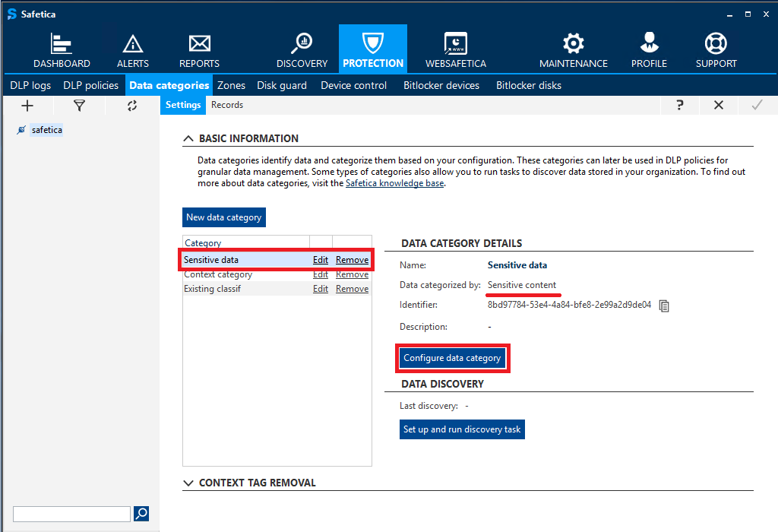Viewport: 778px width, 532px height.
Task: Click the Sensitive content value
Action: [521, 285]
